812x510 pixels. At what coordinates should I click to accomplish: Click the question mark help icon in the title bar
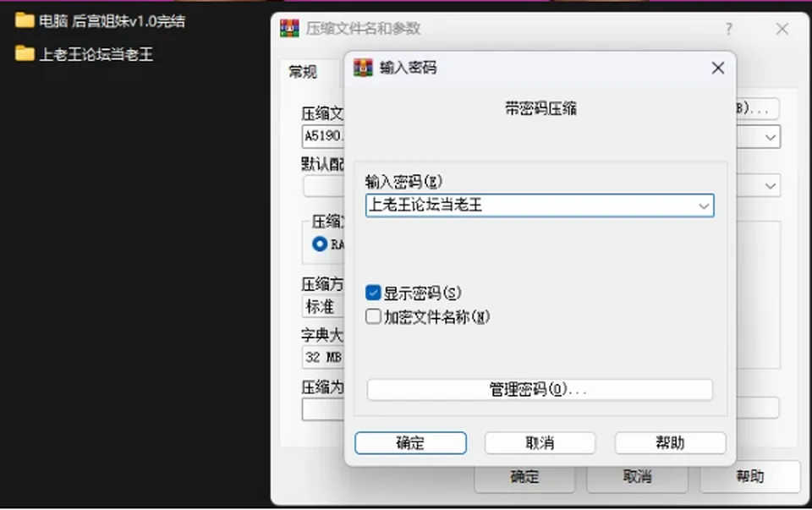pos(728,29)
